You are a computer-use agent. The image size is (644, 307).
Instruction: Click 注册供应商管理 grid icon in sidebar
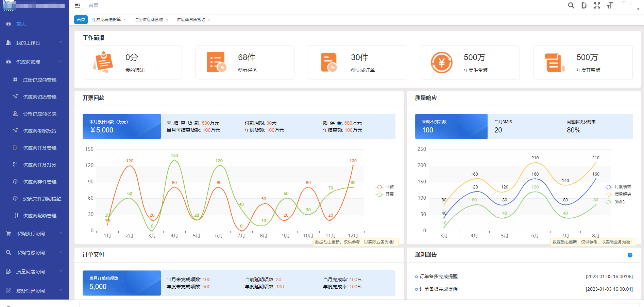click(15, 80)
